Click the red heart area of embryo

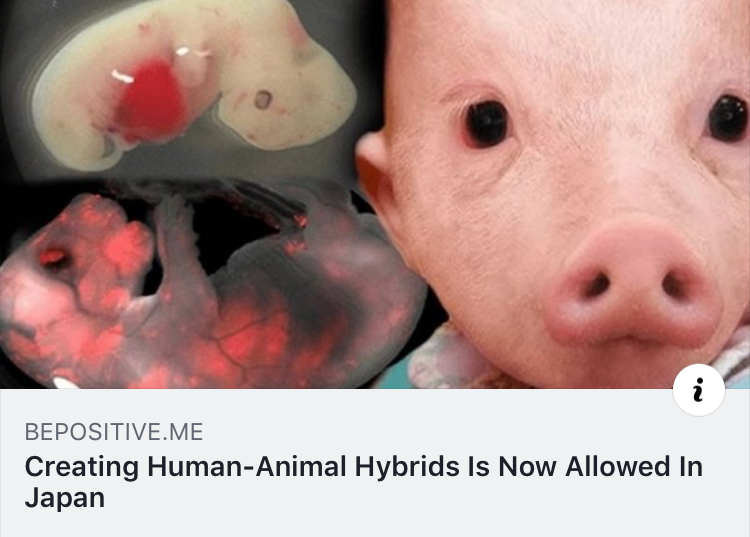pos(151,101)
